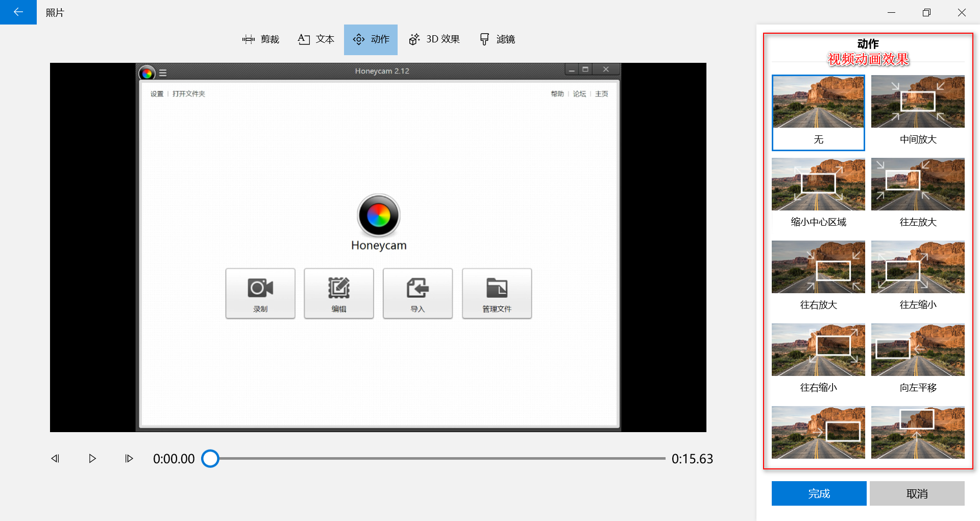The height and width of the screenshot is (521, 980).
Task: Click the total duration 0:15.63 label
Action: pos(692,459)
